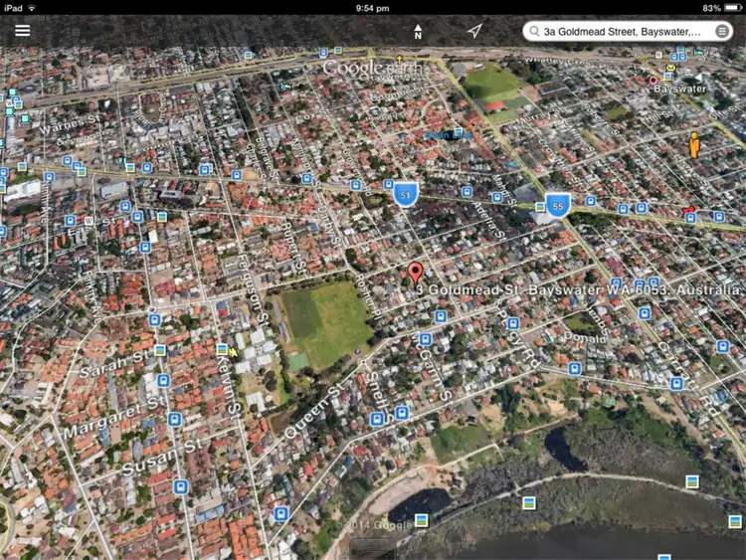Tap the my-location arrow icon

[x=475, y=31]
